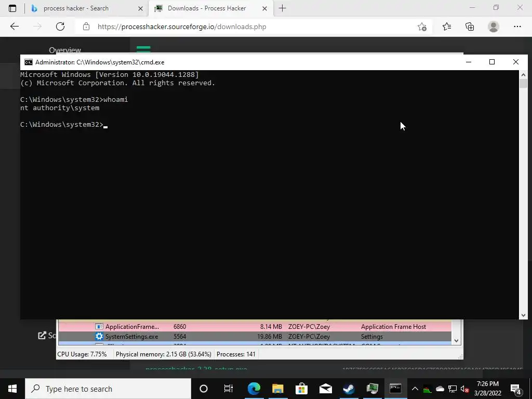Click the '8.14 MB' memory cell
The height and width of the screenshot is (399, 532).
click(x=271, y=326)
